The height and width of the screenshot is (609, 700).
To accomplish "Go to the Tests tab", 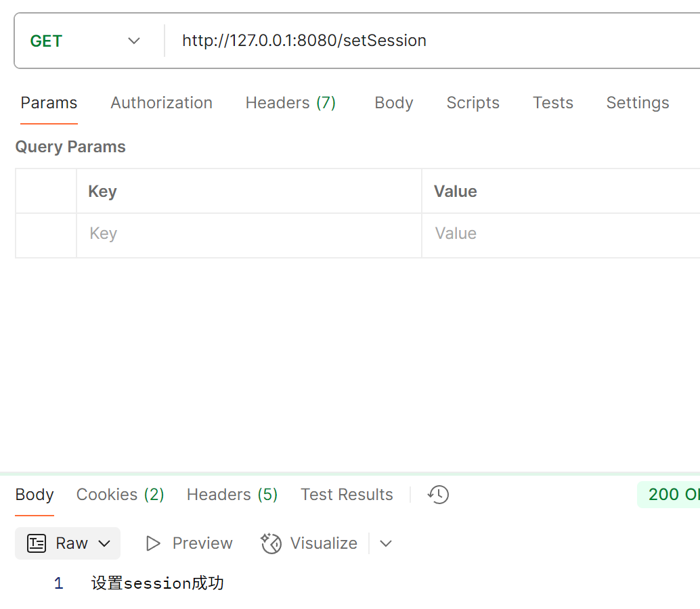I will (552, 103).
